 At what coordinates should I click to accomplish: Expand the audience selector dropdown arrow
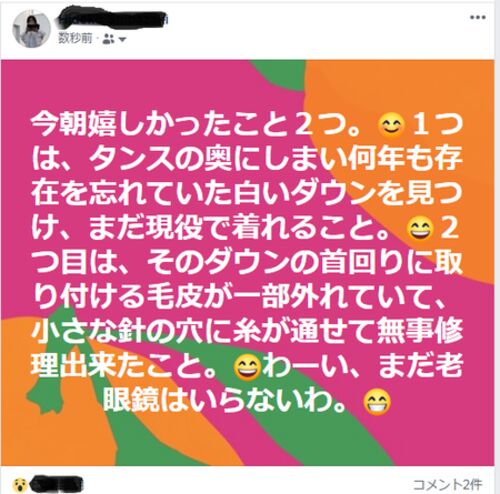click(x=122, y=40)
